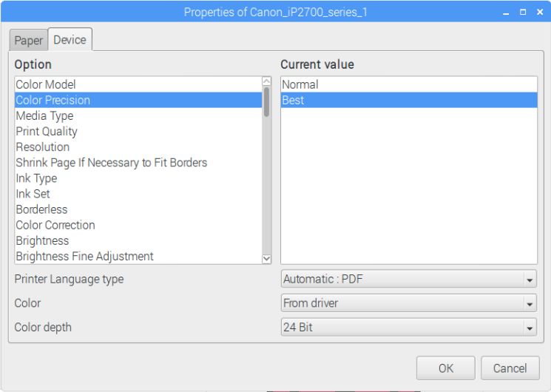Switch to the Paper tab
Image resolution: width=551 pixels, height=392 pixels.
click(x=28, y=40)
